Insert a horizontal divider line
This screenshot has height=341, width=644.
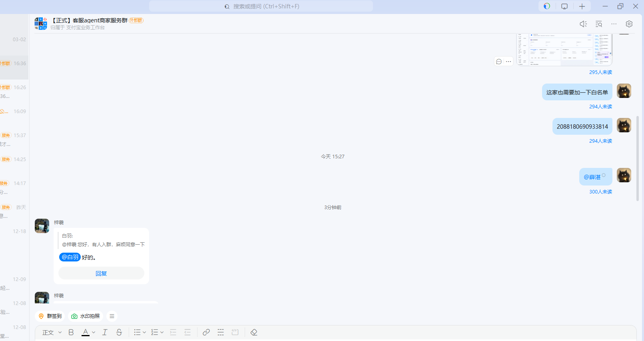point(221,332)
